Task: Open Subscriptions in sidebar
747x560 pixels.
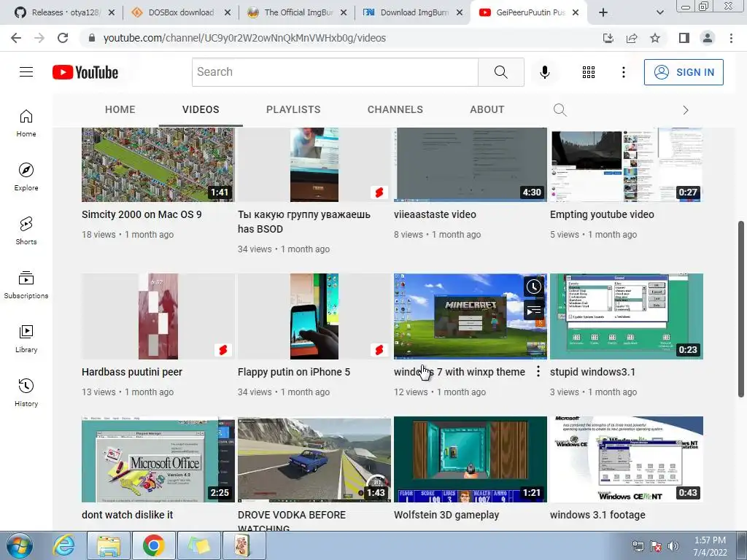Action: point(26,284)
